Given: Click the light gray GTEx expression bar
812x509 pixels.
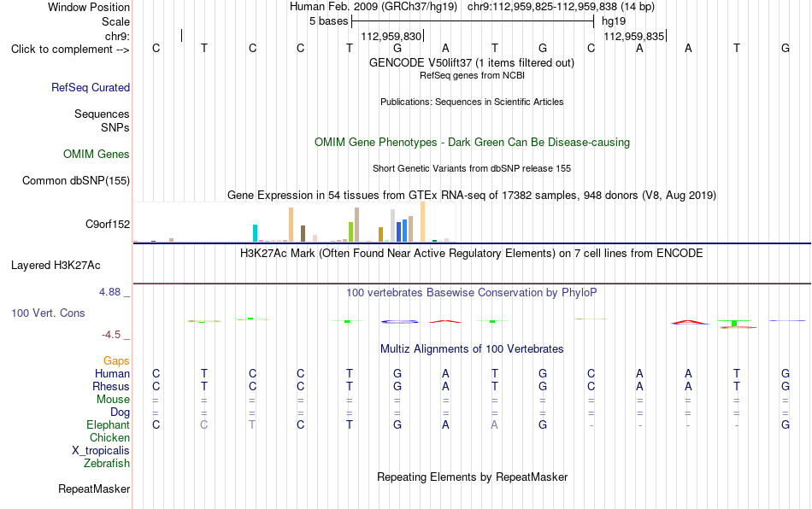Looking at the screenshot, I should coord(392,225).
